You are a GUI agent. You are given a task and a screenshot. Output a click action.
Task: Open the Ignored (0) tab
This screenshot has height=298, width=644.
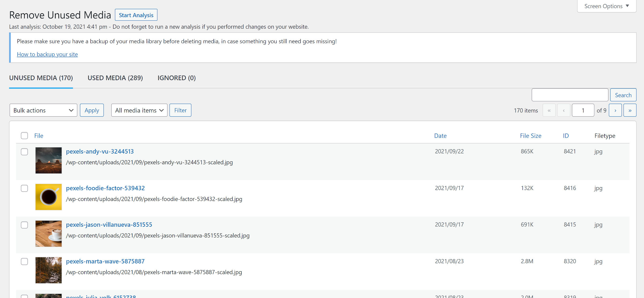point(176,78)
